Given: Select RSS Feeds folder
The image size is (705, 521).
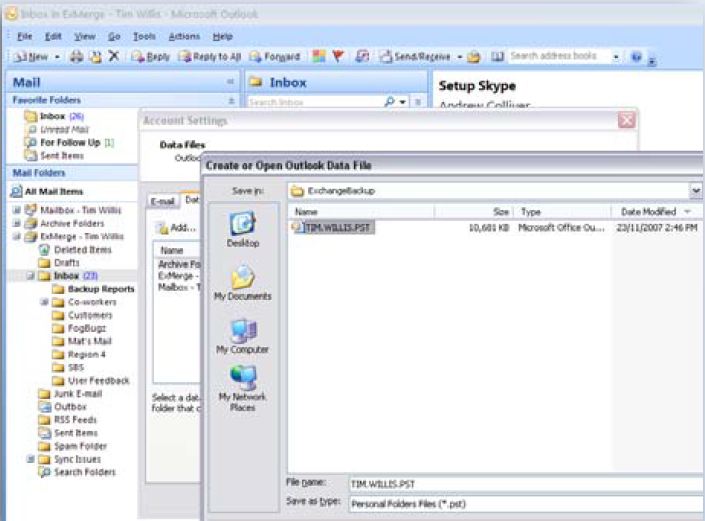Looking at the screenshot, I should (x=68, y=420).
